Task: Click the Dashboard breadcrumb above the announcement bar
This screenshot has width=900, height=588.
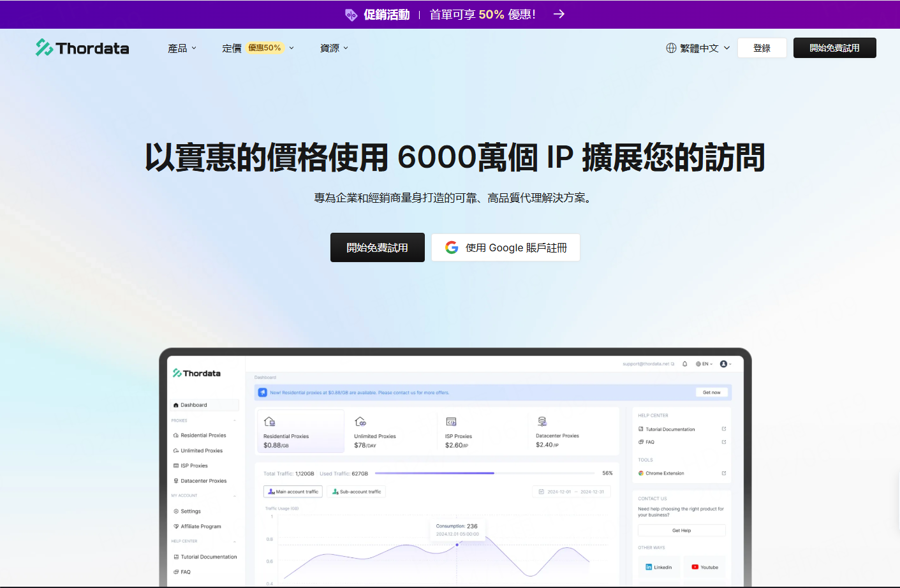Action: coord(265,378)
